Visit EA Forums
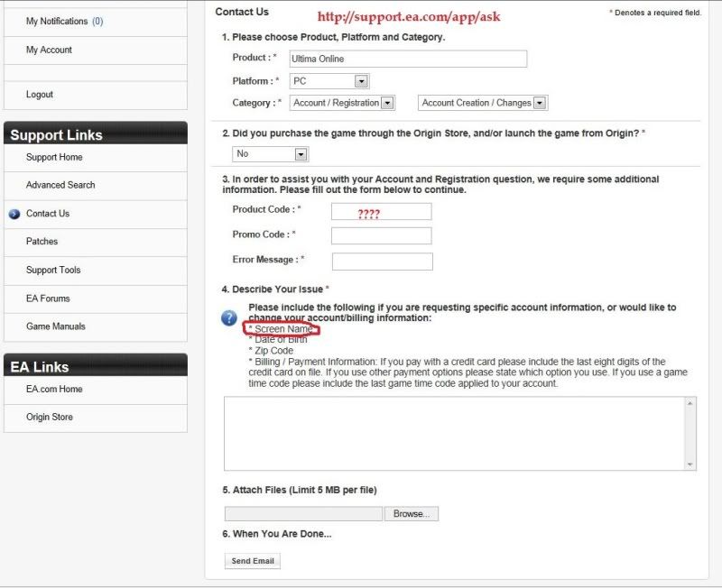Viewport: 722px width, 588px height. pyautogui.click(x=48, y=299)
